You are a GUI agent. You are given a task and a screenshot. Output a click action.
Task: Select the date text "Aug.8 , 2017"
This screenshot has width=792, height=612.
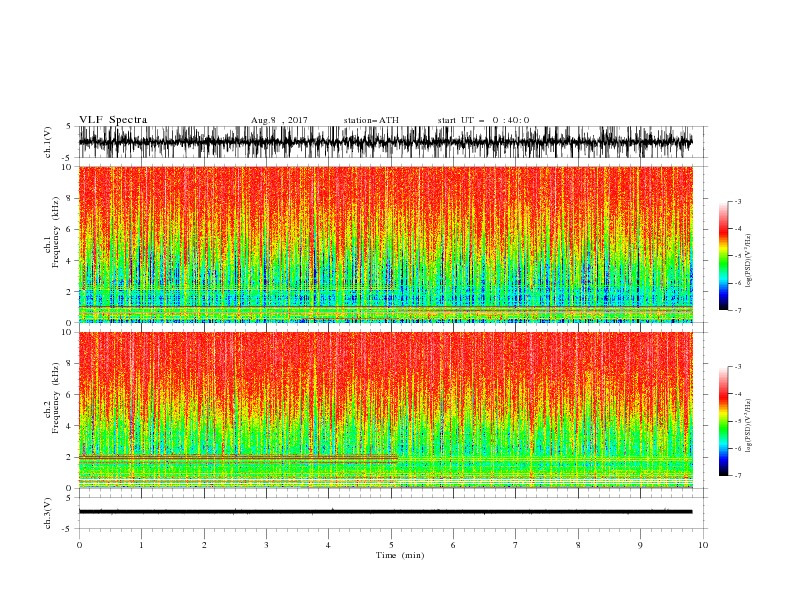(x=279, y=120)
